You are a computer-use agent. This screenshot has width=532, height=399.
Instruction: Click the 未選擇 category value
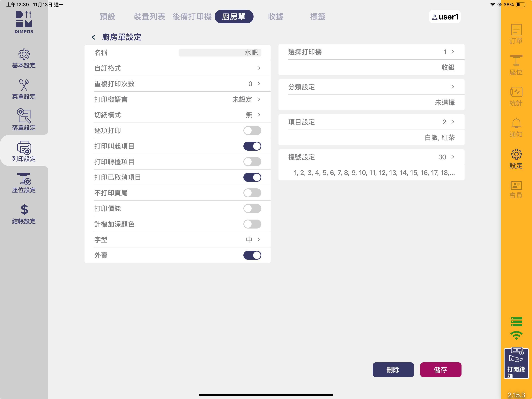point(445,102)
